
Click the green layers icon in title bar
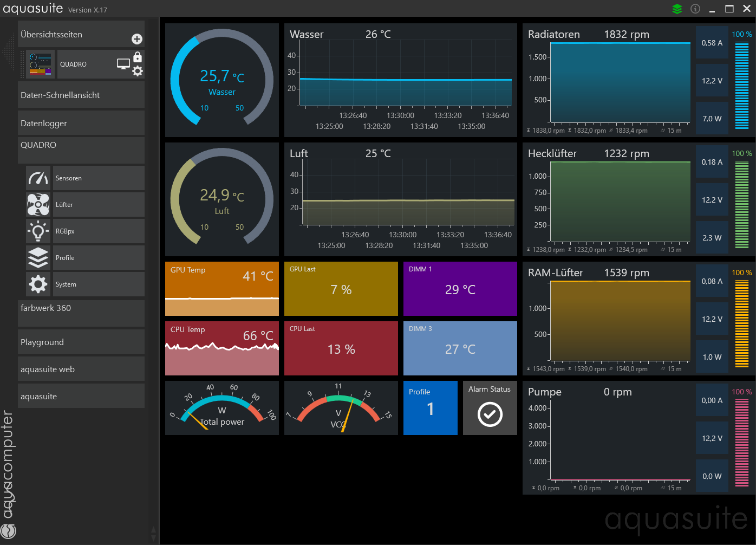[x=677, y=9]
